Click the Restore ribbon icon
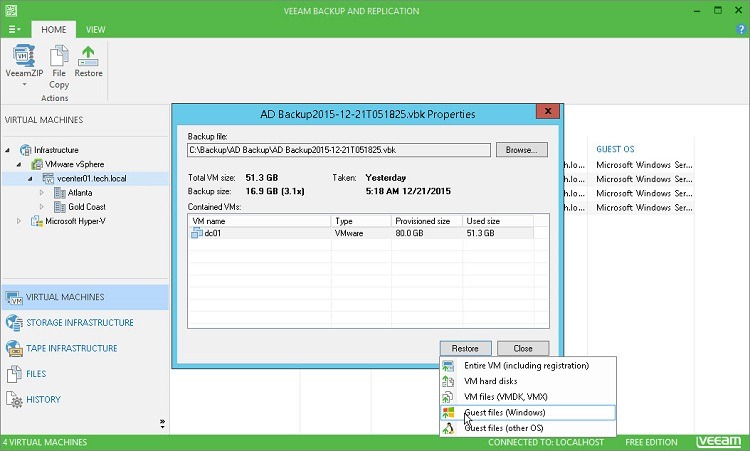 (x=88, y=55)
